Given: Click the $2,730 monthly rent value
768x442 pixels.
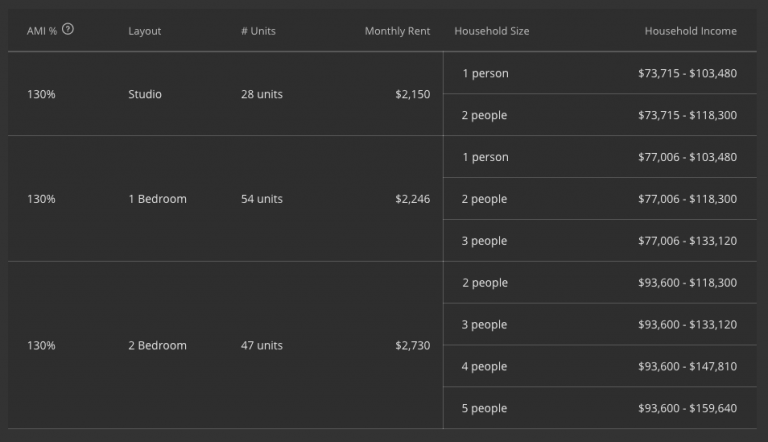Looking at the screenshot, I should pyautogui.click(x=412, y=345).
